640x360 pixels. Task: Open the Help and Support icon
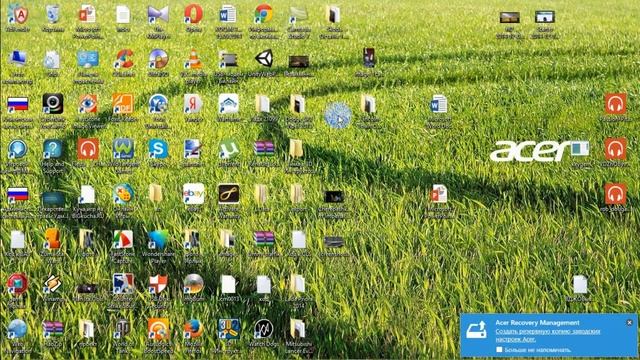(53, 149)
